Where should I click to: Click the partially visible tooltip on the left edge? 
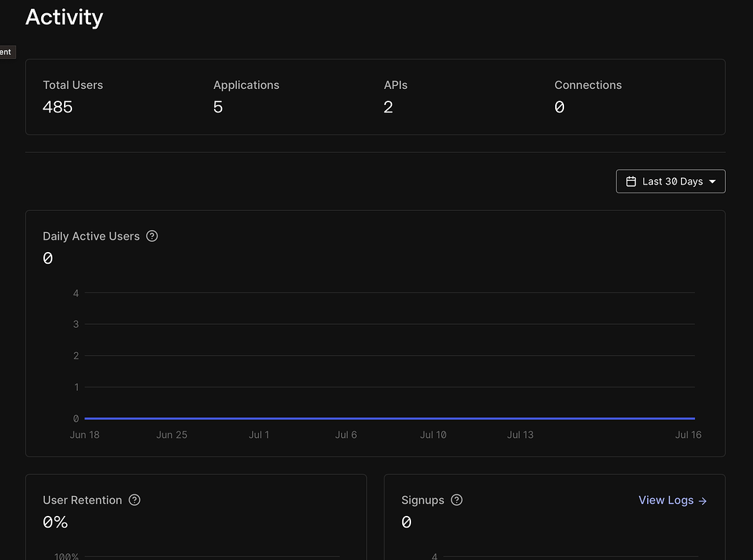(x=6, y=51)
